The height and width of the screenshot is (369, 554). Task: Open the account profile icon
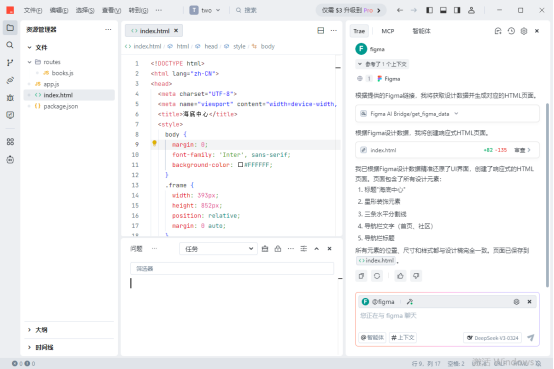click(471, 10)
